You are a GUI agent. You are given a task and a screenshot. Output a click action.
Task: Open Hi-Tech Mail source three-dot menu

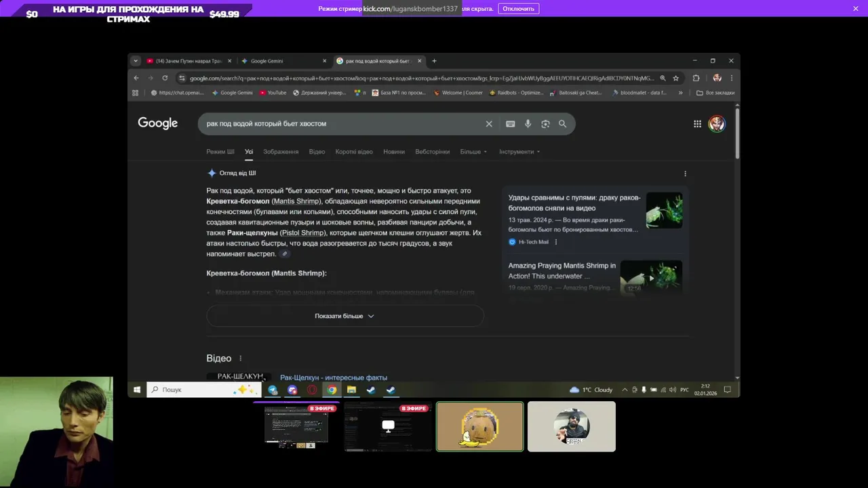point(555,242)
